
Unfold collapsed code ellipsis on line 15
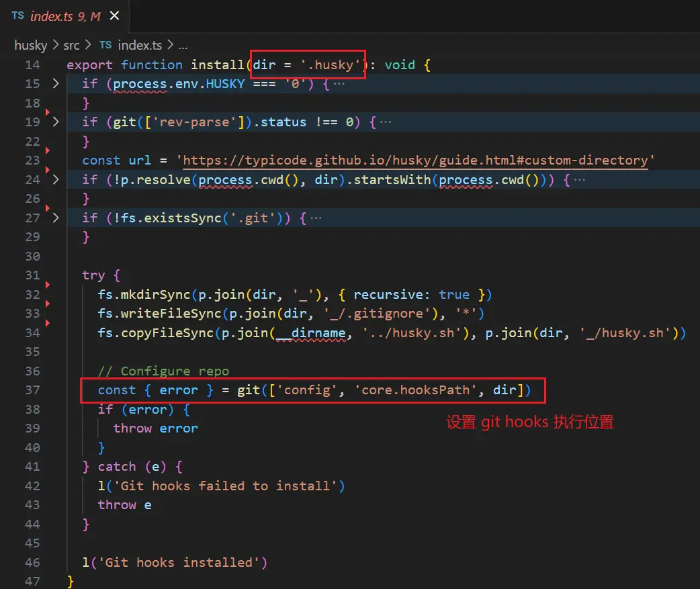(x=339, y=84)
